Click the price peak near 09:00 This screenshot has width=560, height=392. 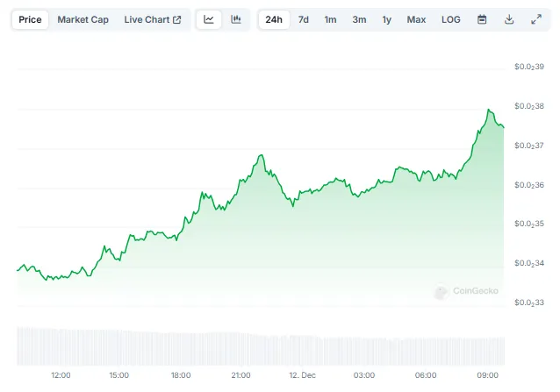pyautogui.click(x=490, y=110)
